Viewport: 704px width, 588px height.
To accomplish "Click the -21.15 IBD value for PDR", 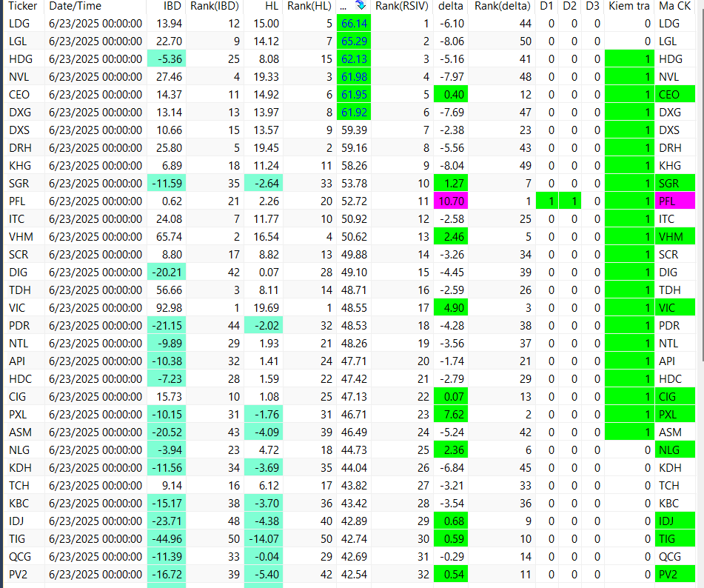I will click(166, 326).
